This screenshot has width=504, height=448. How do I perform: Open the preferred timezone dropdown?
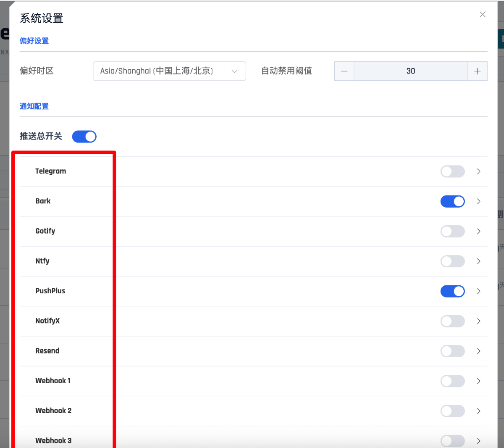pos(169,71)
